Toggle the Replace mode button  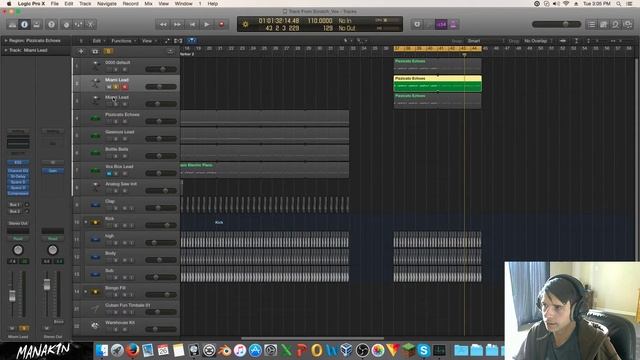click(x=417, y=24)
